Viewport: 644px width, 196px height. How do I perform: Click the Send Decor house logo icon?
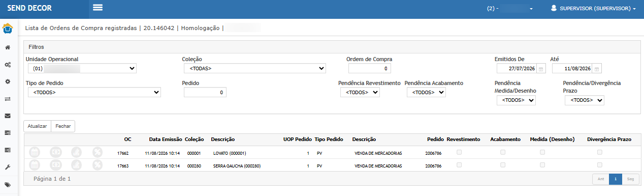8,29
